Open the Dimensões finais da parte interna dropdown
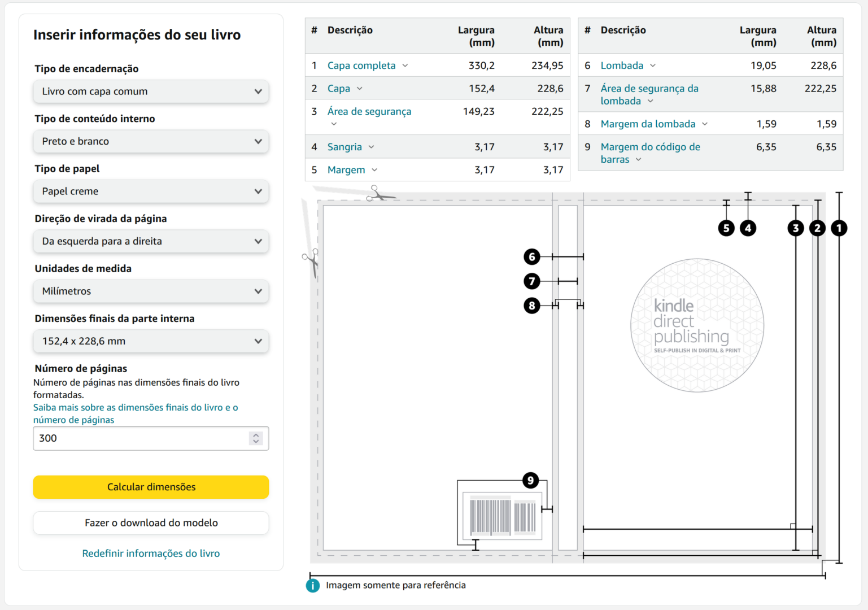Screen dimensions: 868x610 click(151, 341)
